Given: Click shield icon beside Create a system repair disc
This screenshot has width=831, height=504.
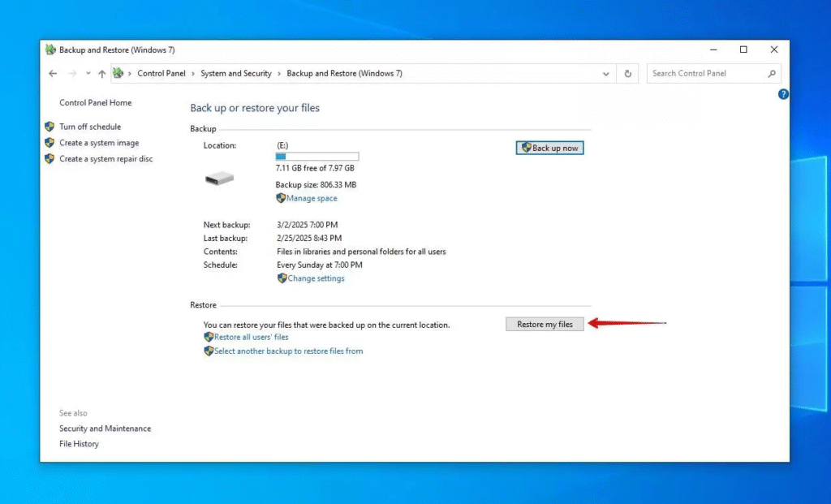Looking at the screenshot, I should coord(50,158).
